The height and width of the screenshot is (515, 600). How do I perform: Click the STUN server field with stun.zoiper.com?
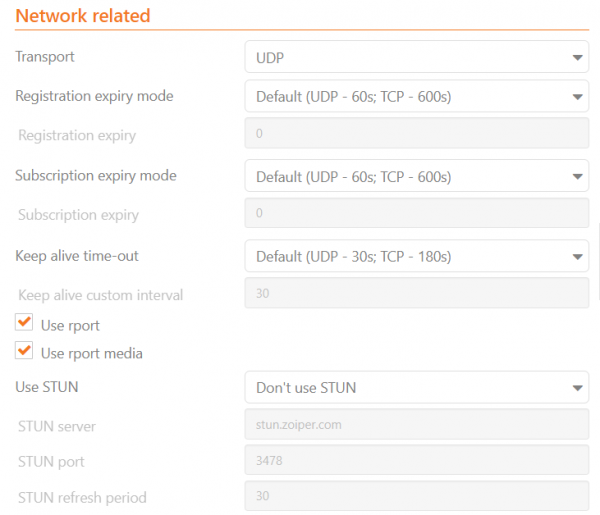tap(416, 425)
